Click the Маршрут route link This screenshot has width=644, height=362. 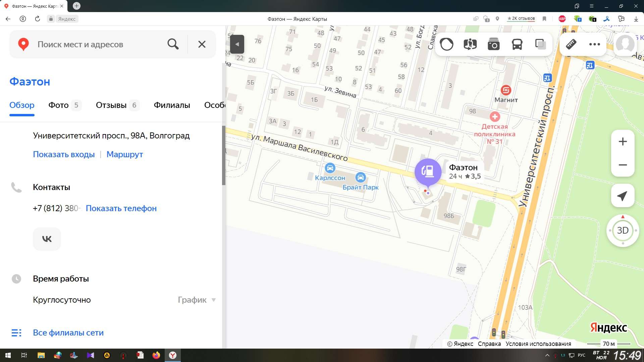tap(125, 155)
